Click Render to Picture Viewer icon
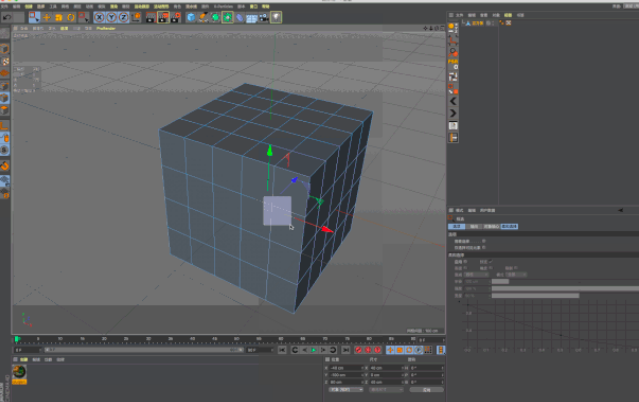639x402 pixels. tap(163, 17)
